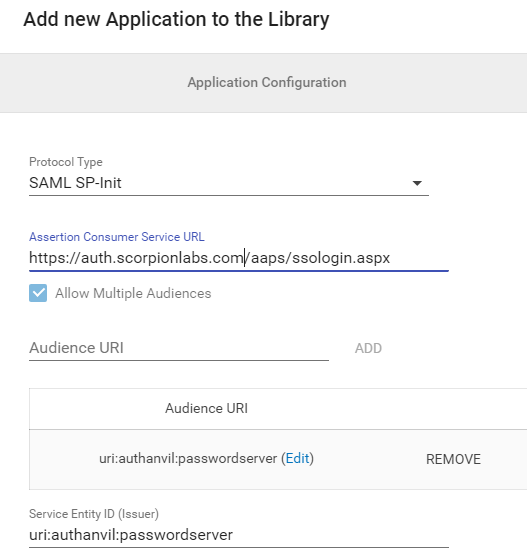Click the Audience URI table column header

(x=206, y=408)
